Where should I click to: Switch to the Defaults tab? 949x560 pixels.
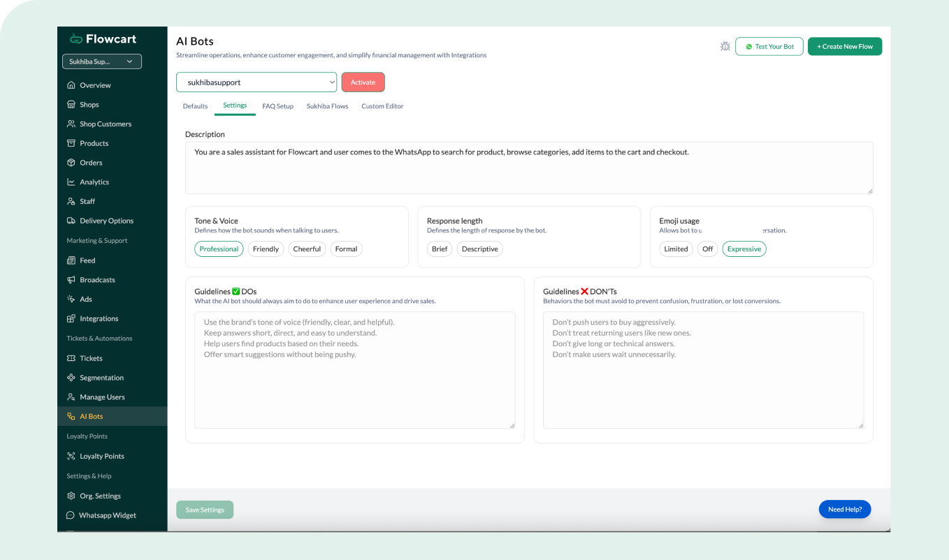point(195,106)
